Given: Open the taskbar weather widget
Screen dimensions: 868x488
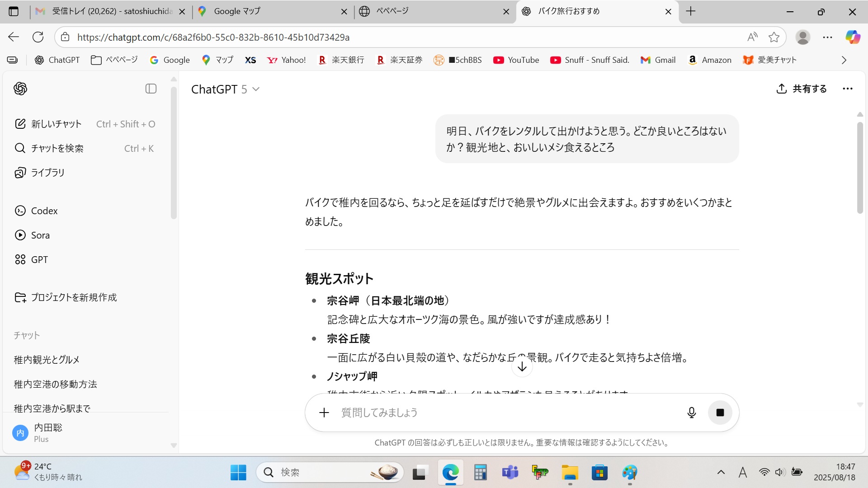Looking at the screenshot, I should pyautogui.click(x=49, y=472).
